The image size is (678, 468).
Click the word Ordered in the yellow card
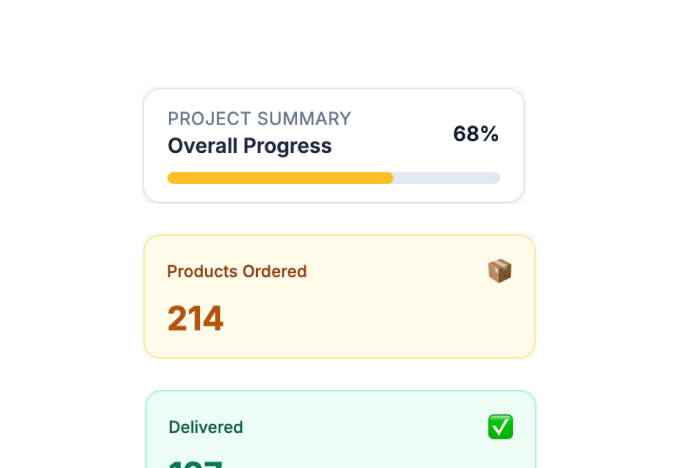tap(275, 272)
